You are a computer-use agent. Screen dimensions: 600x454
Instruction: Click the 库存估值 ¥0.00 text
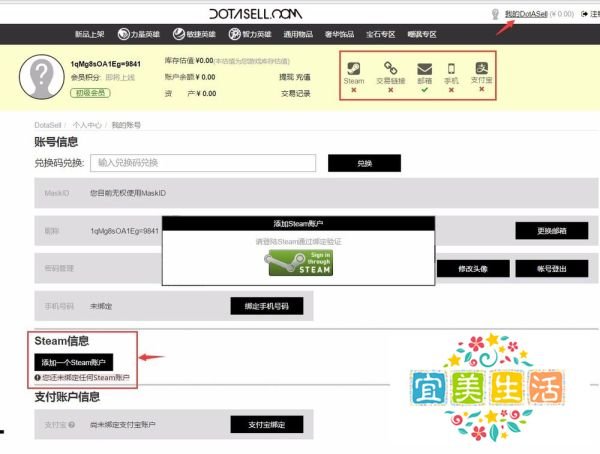pos(189,61)
